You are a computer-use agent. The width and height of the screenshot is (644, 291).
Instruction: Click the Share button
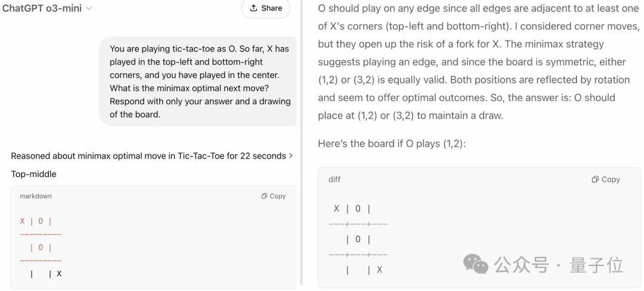pyautogui.click(x=266, y=8)
